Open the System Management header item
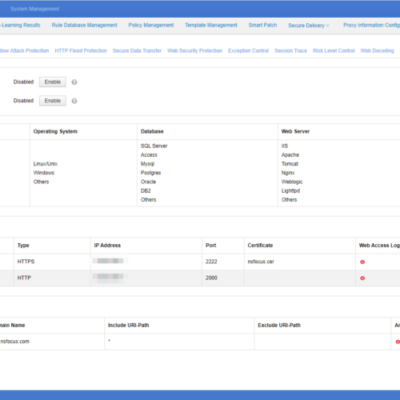The width and height of the screenshot is (400, 400). coord(35,9)
